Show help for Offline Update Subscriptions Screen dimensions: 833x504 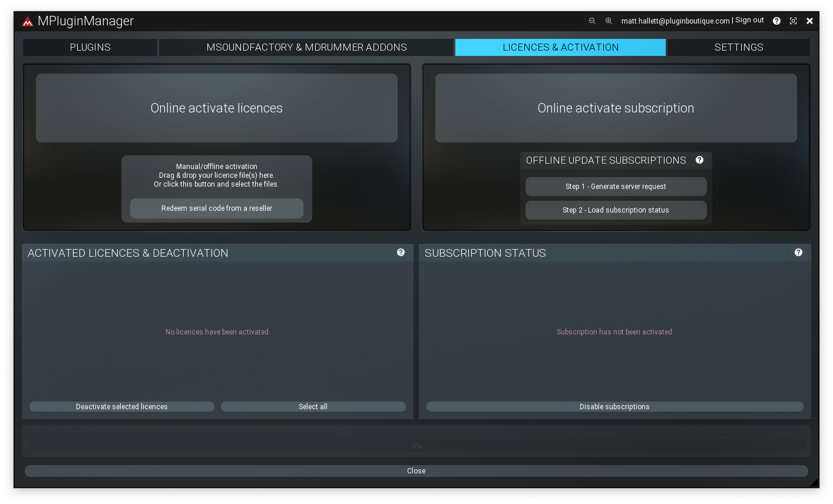[699, 160]
